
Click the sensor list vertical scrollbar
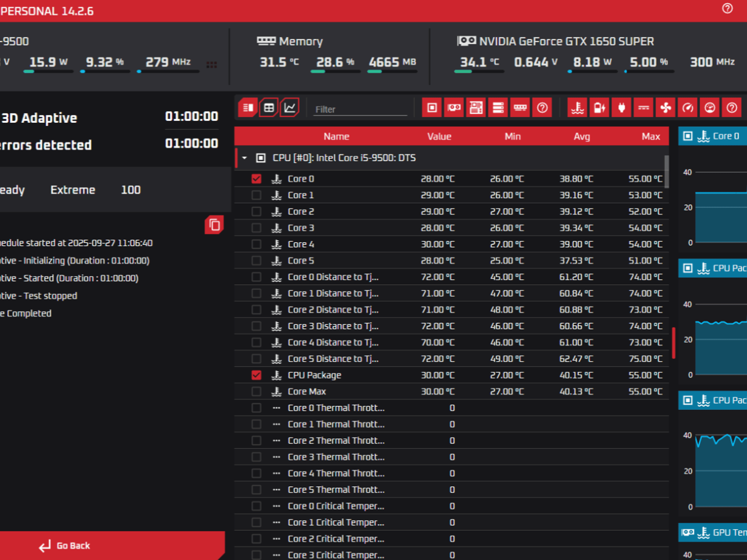[x=666, y=172]
